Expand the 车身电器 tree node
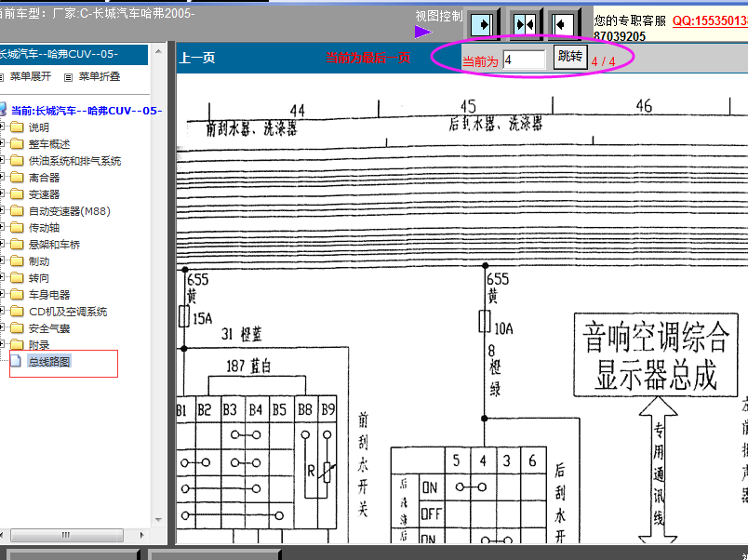The image size is (748, 560). 2,294
